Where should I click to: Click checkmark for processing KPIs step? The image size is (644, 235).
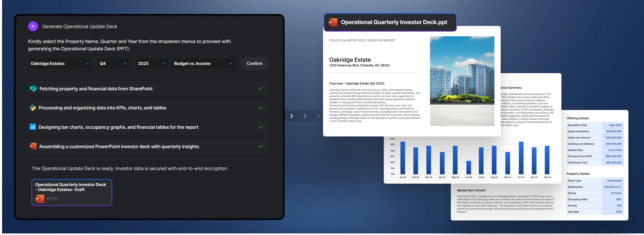tap(261, 108)
